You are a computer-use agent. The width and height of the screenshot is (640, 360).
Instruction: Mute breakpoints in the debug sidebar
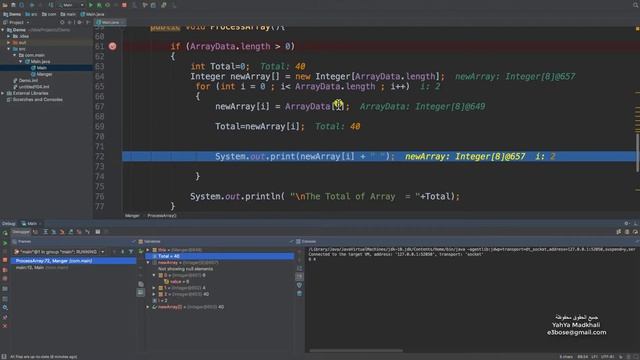[x=5, y=279]
